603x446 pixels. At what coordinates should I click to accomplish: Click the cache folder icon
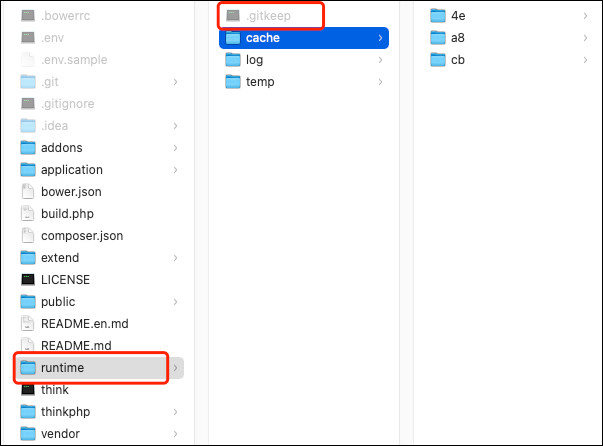pos(233,38)
